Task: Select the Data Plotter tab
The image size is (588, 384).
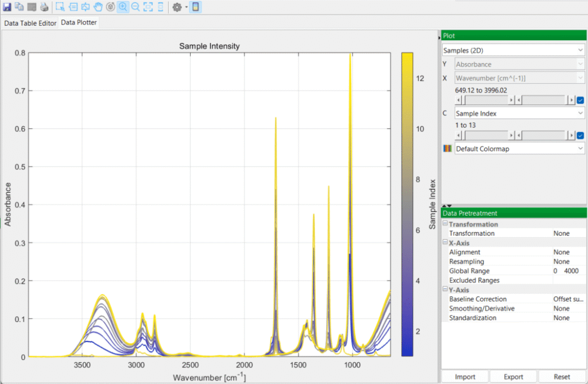Action: [79, 24]
